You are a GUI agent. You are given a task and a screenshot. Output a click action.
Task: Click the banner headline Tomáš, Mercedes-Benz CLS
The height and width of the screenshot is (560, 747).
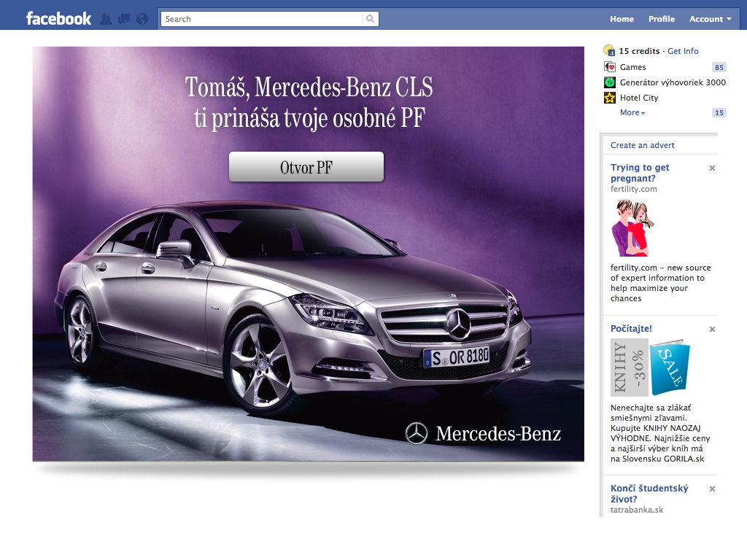click(309, 87)
